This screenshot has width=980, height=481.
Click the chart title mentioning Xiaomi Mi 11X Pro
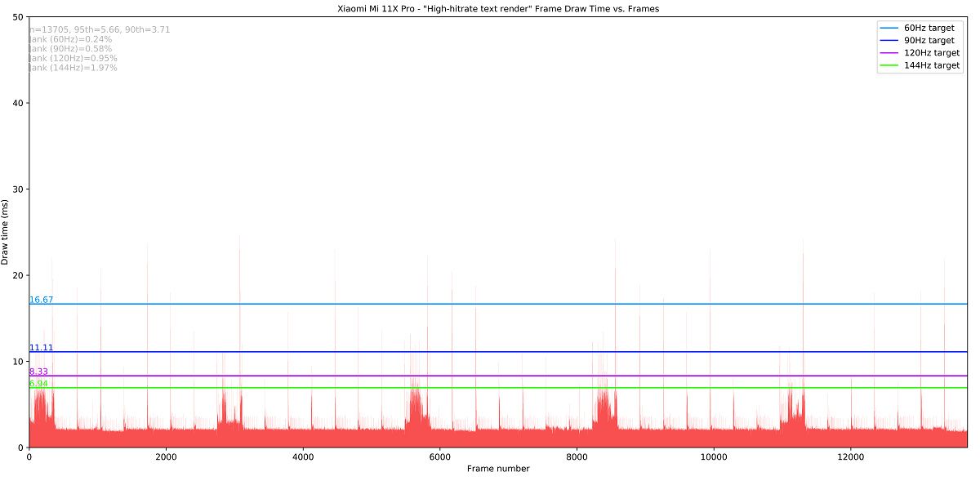[x=498, y=8]
